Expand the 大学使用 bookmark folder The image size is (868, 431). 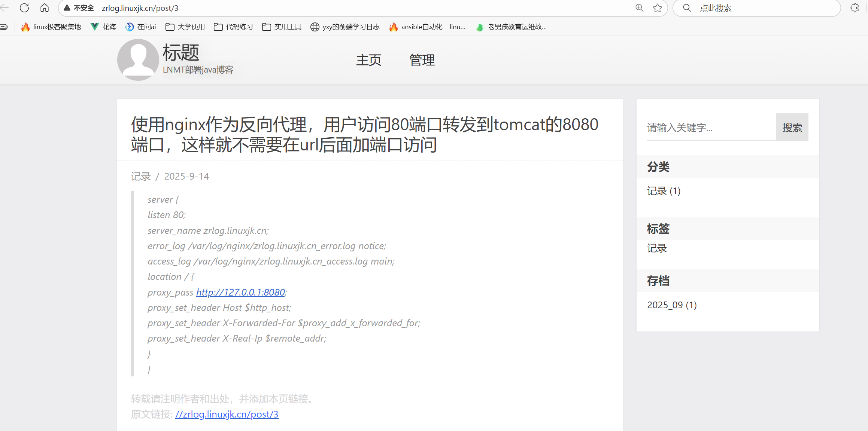pos(185,27)
